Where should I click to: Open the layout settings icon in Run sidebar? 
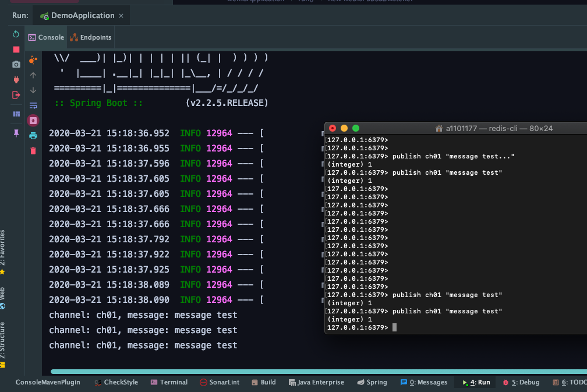(16, 114)
